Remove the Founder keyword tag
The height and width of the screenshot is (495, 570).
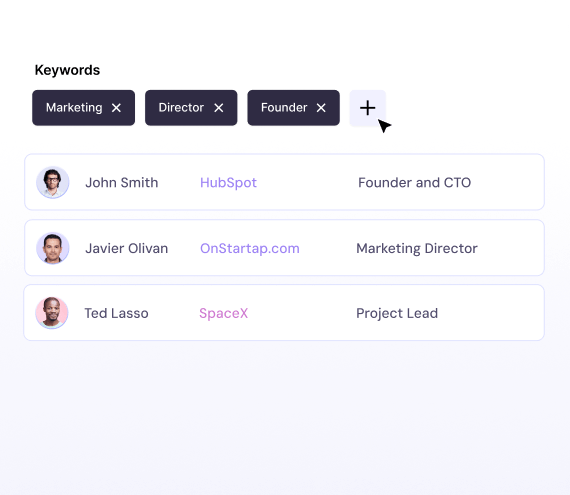(321, 108)
